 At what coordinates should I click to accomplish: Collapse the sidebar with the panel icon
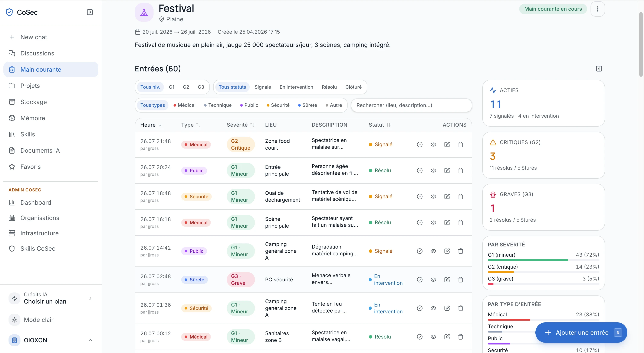(x=90, y=12)
